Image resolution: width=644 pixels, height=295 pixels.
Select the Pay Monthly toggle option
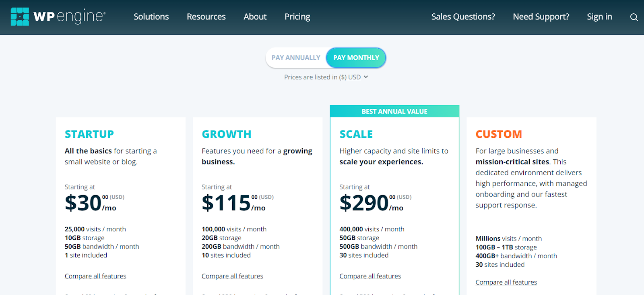point(356,58)
